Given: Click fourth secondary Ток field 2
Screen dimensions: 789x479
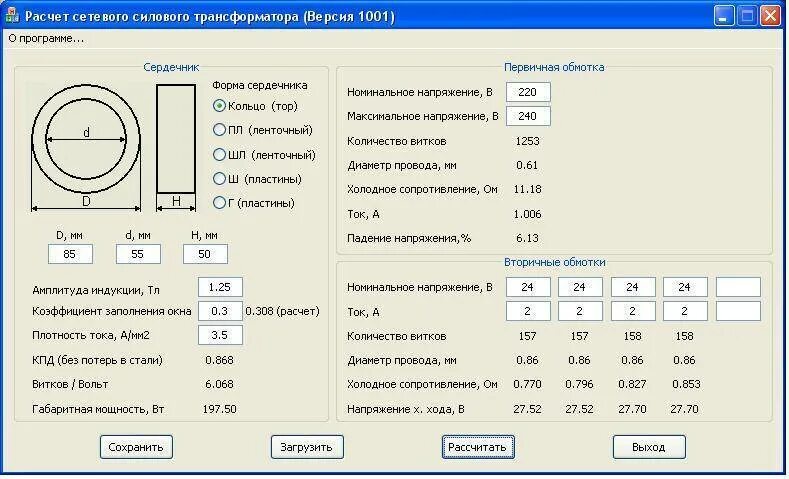Looking at the screenshot, I should (x=685, y=311).
